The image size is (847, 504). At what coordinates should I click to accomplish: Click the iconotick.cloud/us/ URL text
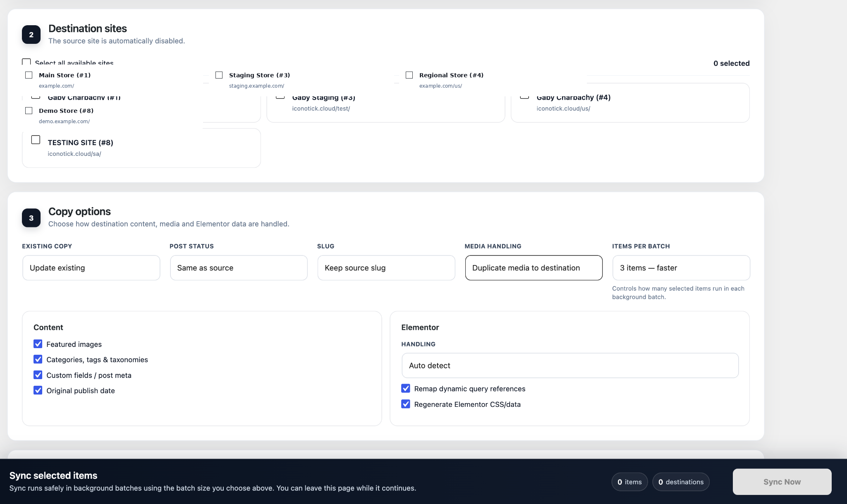coord(563,109)
